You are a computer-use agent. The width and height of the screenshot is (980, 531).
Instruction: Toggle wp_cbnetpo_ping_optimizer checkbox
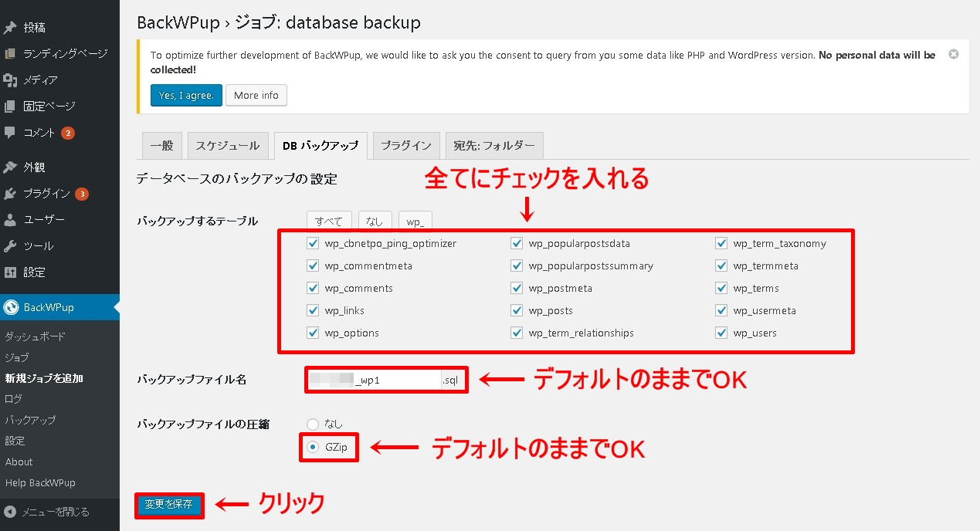(x=313, y=243)
